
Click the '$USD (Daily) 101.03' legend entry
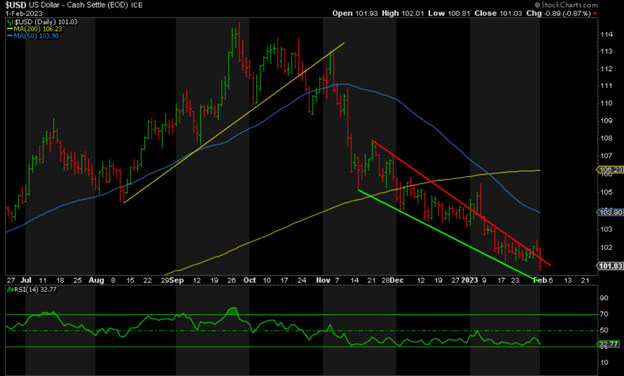coord(45,22)
